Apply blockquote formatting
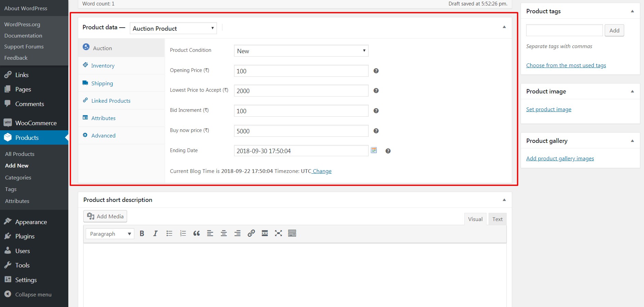Image resolution: width=644 pixels, height=307 pixels. coord(196,233)
